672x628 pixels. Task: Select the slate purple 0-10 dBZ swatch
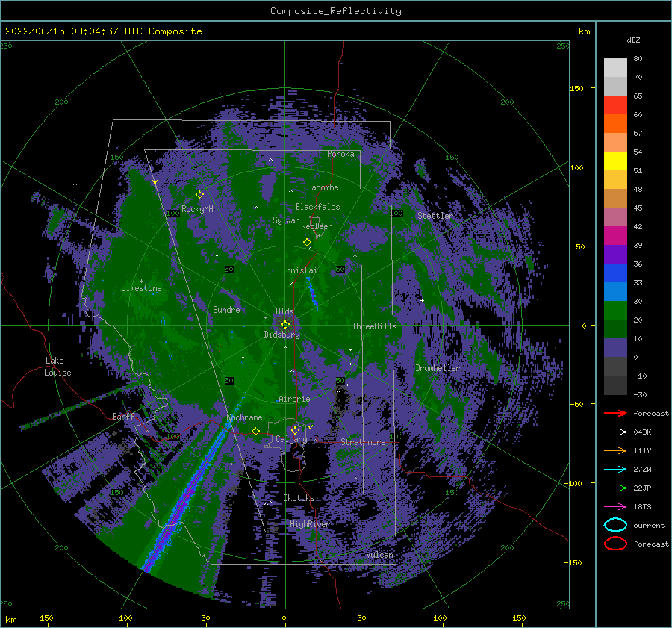(615, 347)
